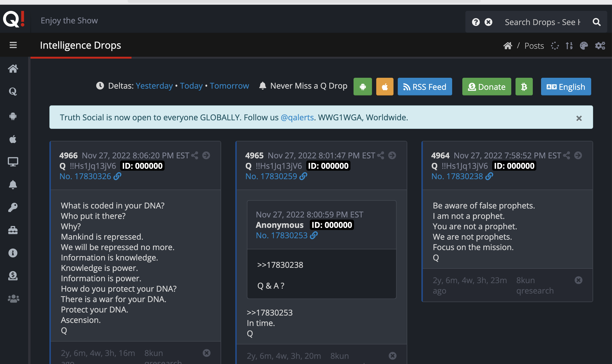Open the English language selector
This screenshot has width=612, height=364.
(x=566, y=87)
